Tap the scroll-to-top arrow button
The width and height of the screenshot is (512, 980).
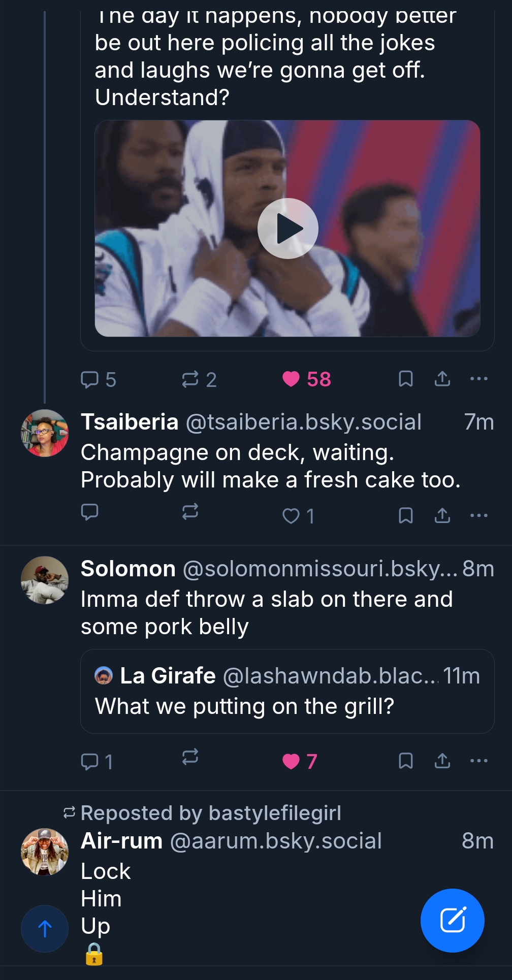pyautogui.click(x=45, y=929)
